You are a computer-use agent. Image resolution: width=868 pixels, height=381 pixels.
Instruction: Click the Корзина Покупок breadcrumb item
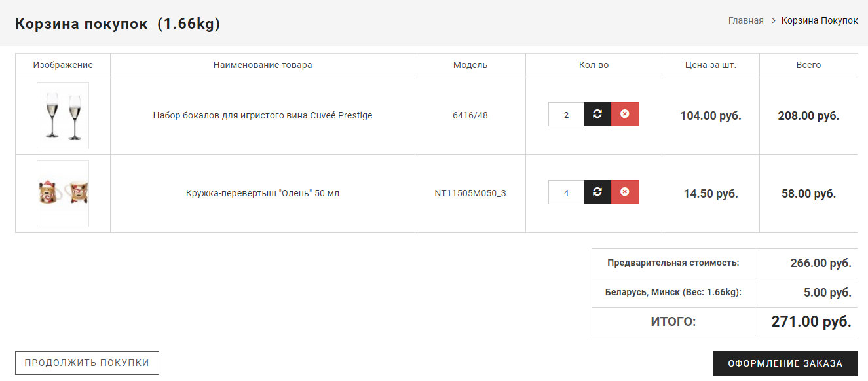pos(820,21)
